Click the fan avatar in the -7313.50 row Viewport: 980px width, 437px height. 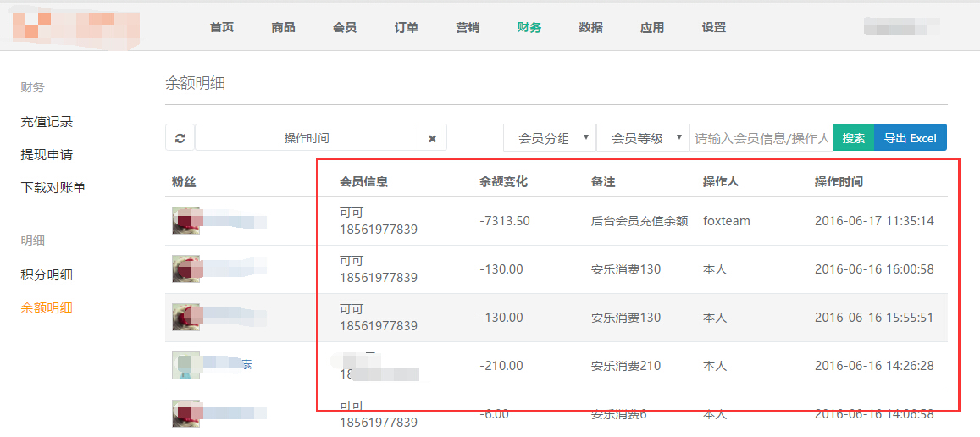(x=186, y=221)
